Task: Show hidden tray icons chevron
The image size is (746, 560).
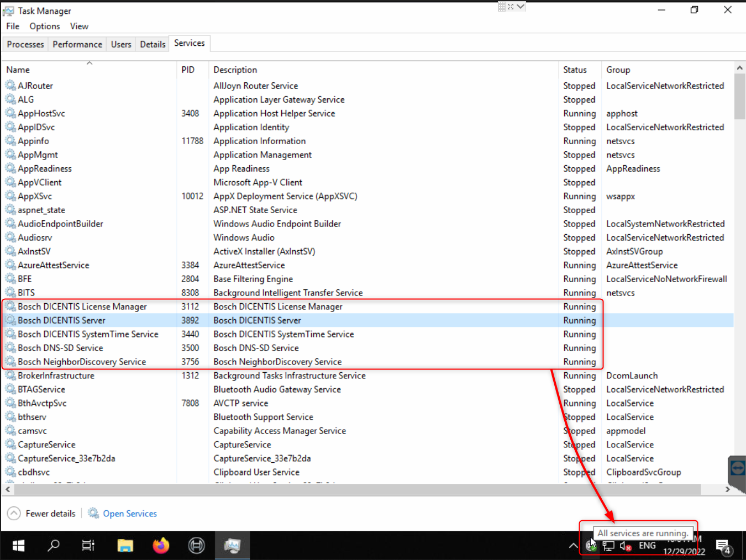Action: pyautogui.click(x=573, y=546)
